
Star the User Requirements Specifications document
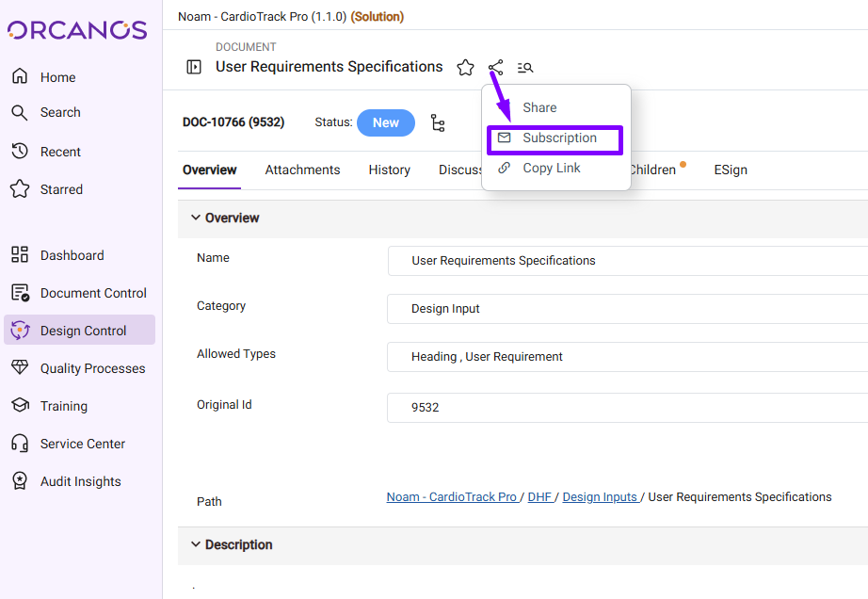pos(465,68)
